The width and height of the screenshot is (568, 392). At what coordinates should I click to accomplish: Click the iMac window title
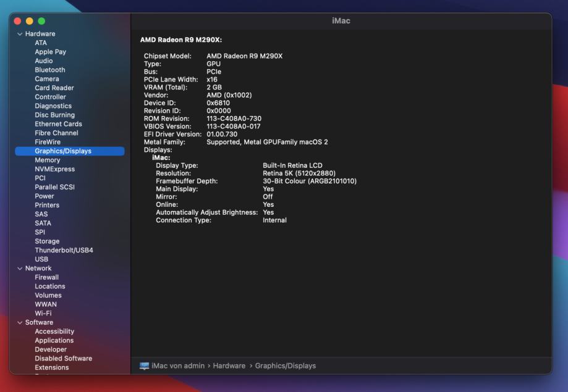click(341, 21)
